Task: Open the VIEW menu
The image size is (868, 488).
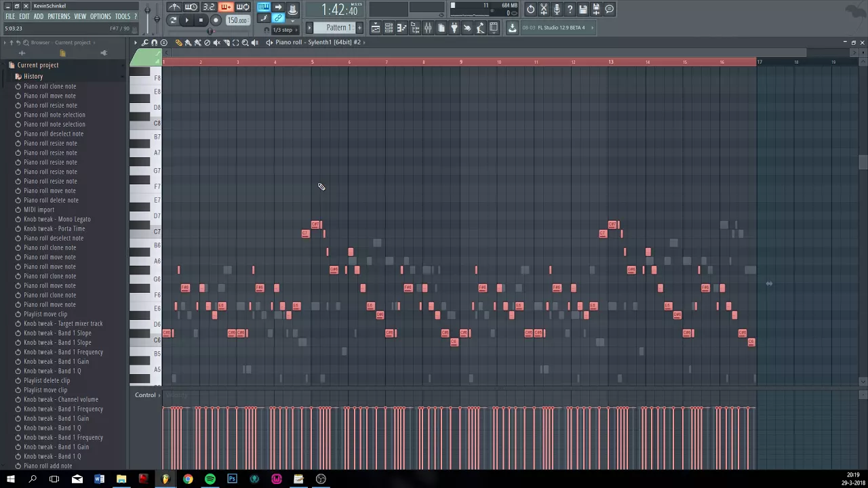Action: tap(80, 16)
